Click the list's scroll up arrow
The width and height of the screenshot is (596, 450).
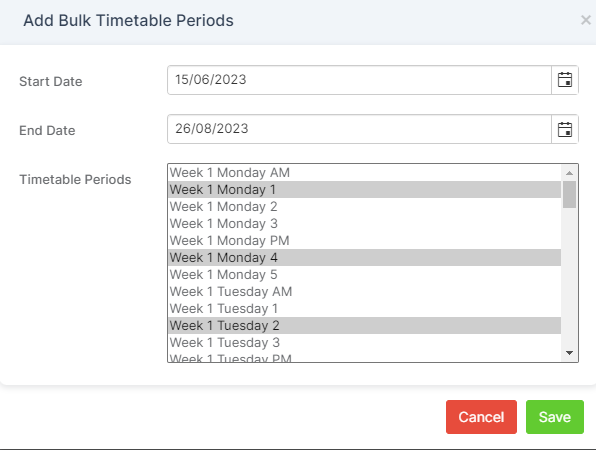click(x=569, y=173)
